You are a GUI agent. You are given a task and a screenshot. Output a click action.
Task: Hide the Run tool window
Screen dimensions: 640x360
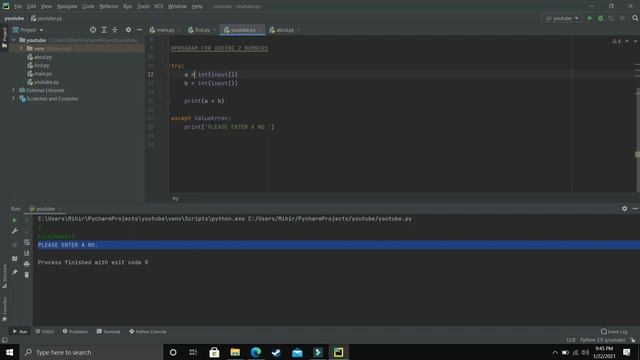(635, 209)
